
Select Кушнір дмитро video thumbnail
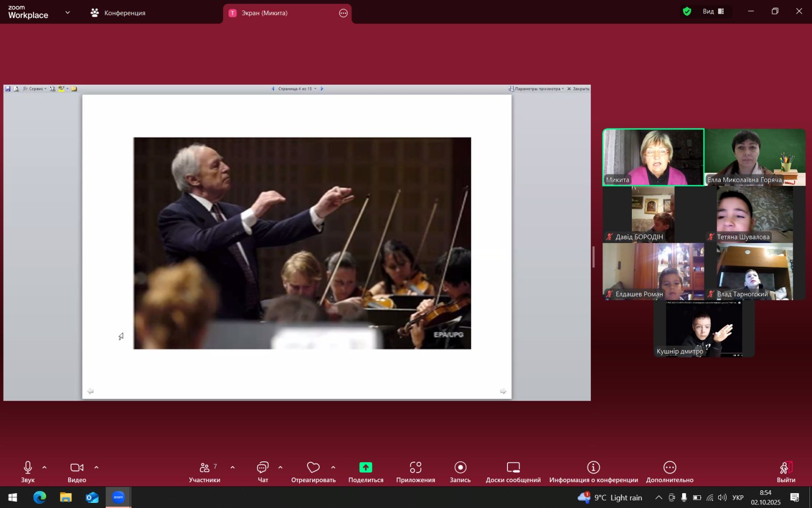(x=703, y=329)
